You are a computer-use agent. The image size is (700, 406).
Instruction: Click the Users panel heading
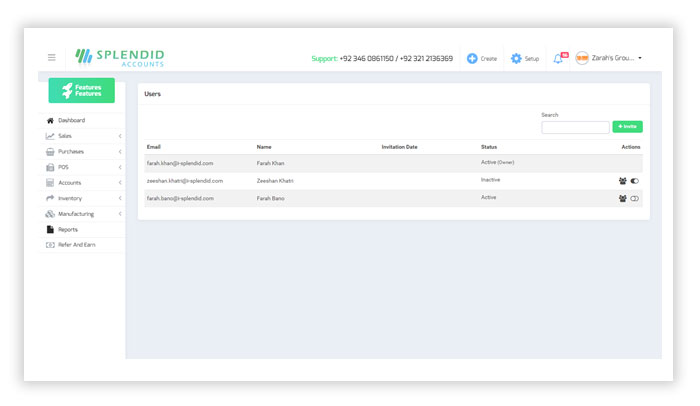point(152,94)
